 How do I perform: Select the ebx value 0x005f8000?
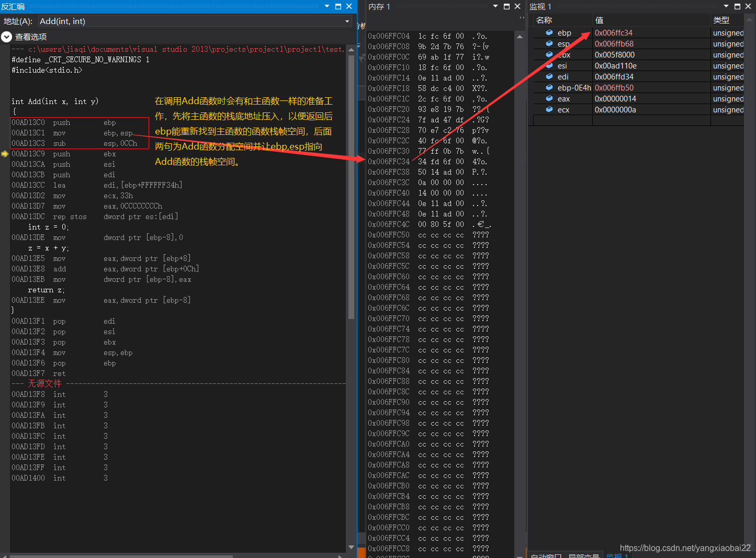(615, 54)
